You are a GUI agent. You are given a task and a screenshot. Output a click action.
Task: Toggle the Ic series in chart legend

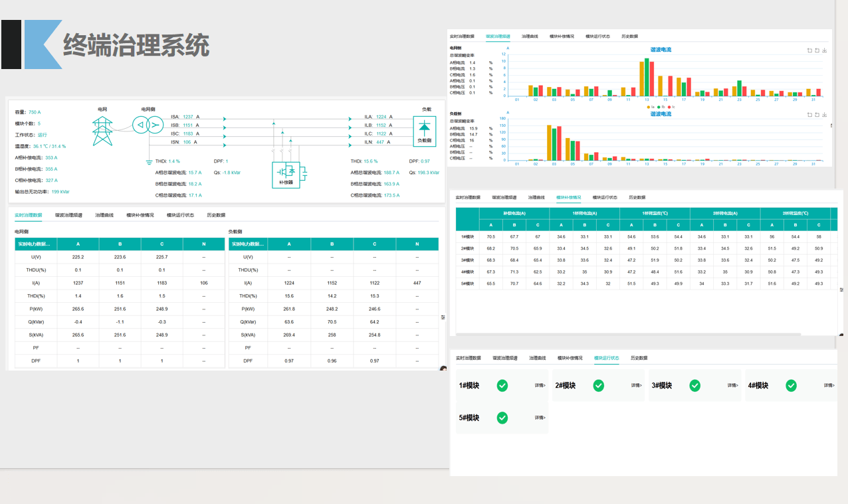click(671, 106)
